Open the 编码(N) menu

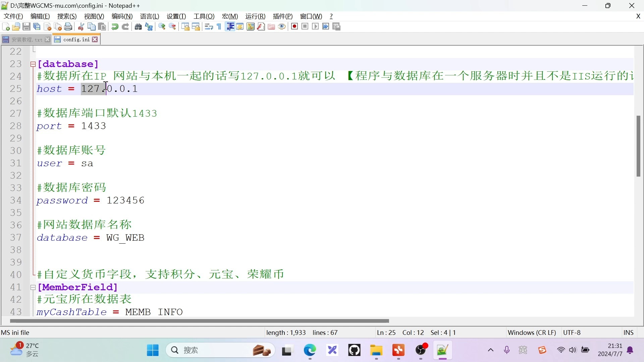[x=122, y=16]
